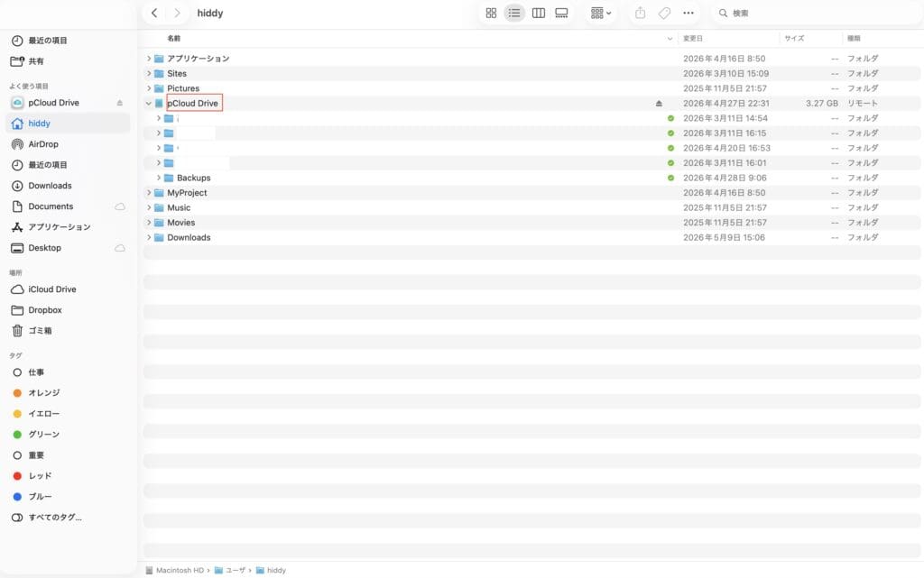This screenshot has height=578, width=924.
Task: Expand the Sites folder
Action: click(x=149, y=74)
